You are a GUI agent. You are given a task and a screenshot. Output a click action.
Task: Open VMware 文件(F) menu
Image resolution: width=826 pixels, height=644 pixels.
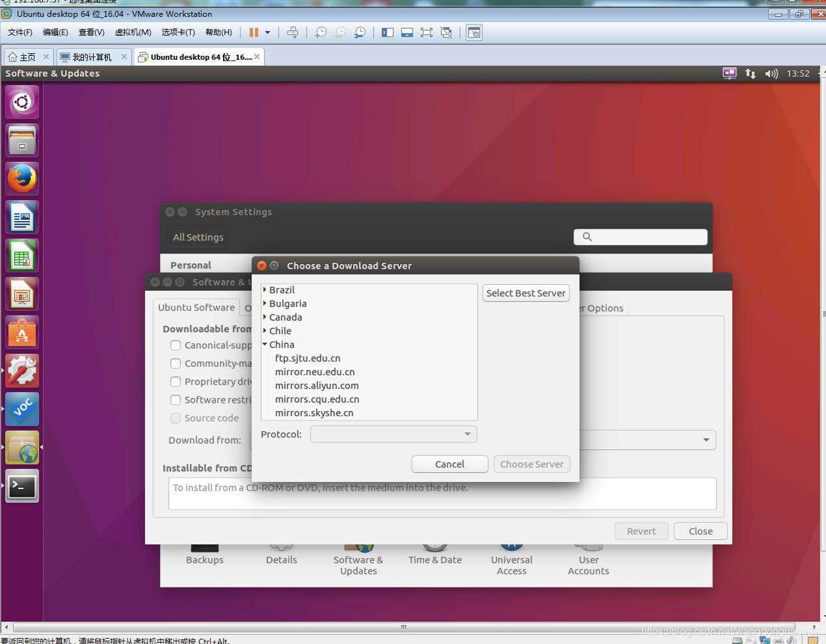pyautogui.click(x=20, y=33)
